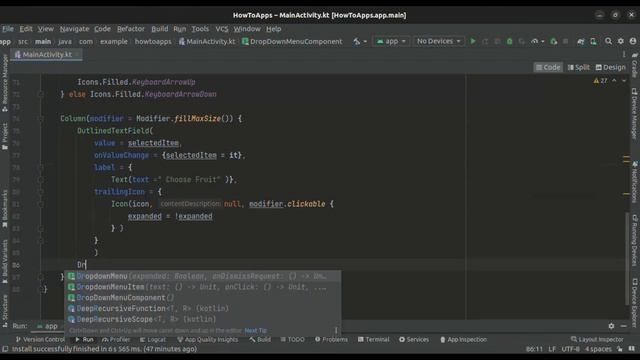Click the 86:11 caret position indicator
Screen dimensions: 640x360
534,349
